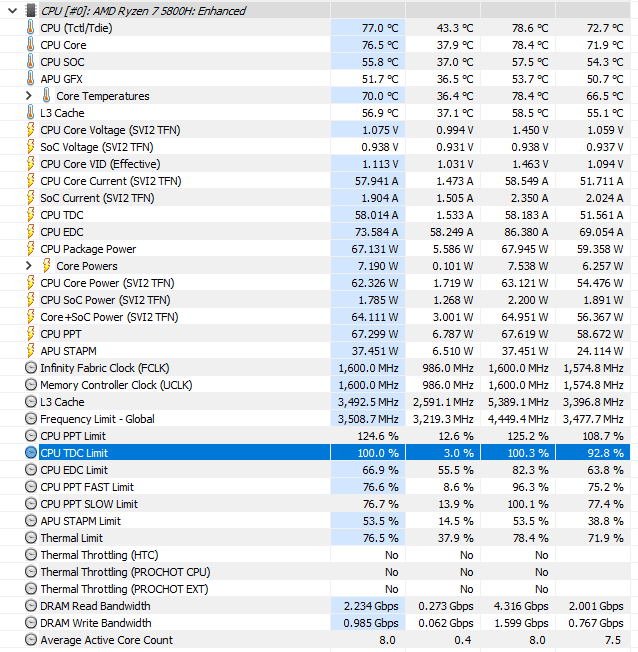Click lightning icon beside SoC Voltage (SVI2 TFN)
Image resolution: width=638 pixels, height=652 pixels.
coord(30,147)
